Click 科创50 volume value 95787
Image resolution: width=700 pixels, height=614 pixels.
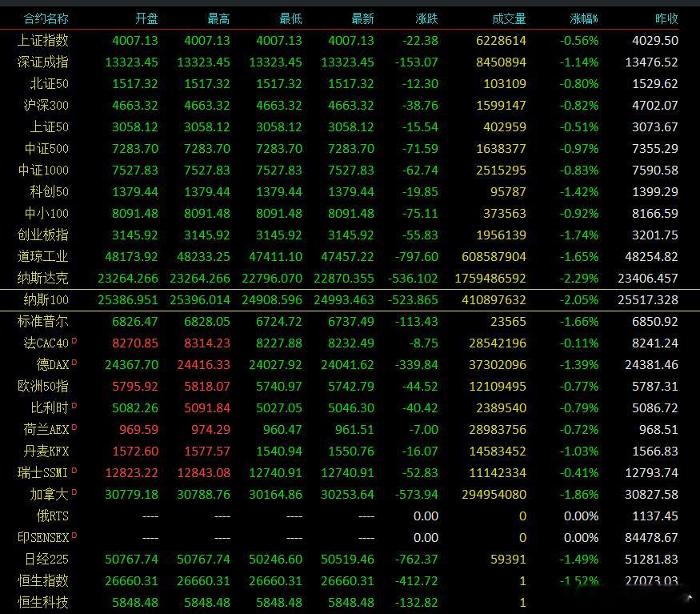pos(508,191)
